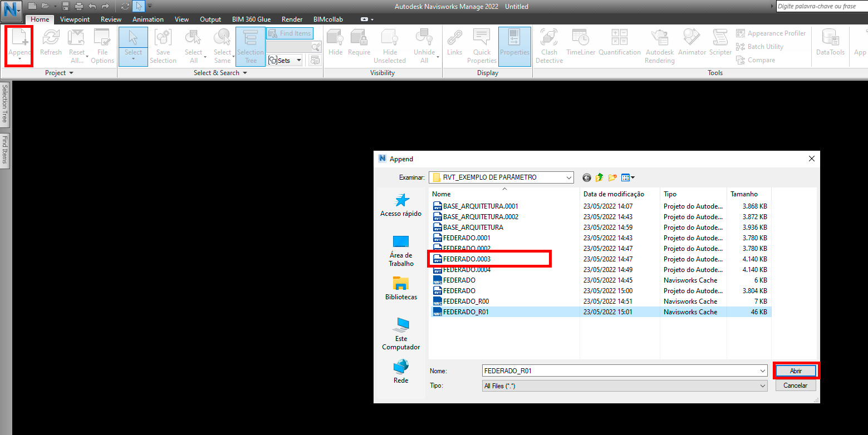Toggle the Find Items window button

pyautogui.click(x=290, y=33)
